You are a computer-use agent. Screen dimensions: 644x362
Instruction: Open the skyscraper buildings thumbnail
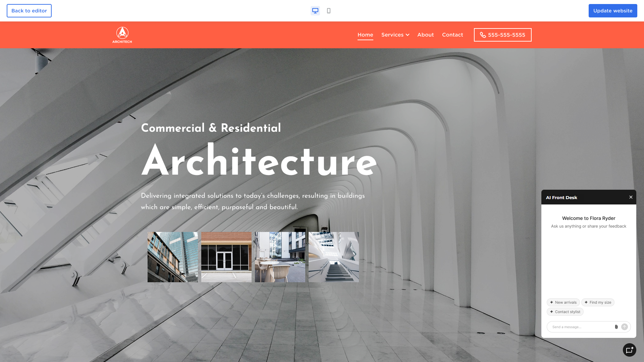[x=173, y=257]
